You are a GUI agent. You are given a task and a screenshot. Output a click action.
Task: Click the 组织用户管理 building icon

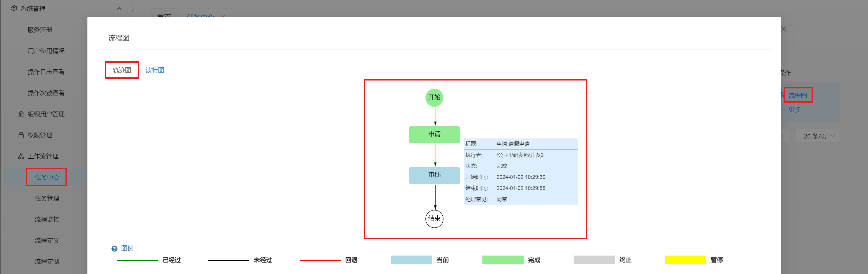coord(21,114)
